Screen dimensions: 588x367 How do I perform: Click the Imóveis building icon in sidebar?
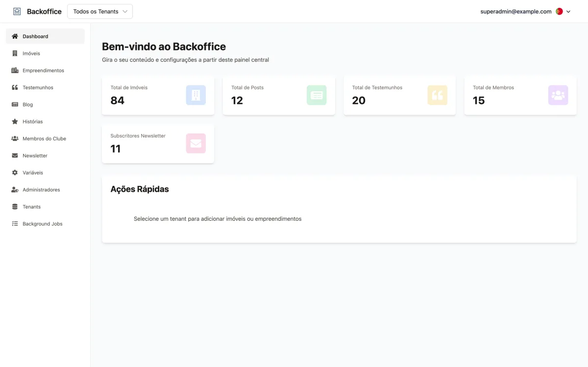(14, 53)
